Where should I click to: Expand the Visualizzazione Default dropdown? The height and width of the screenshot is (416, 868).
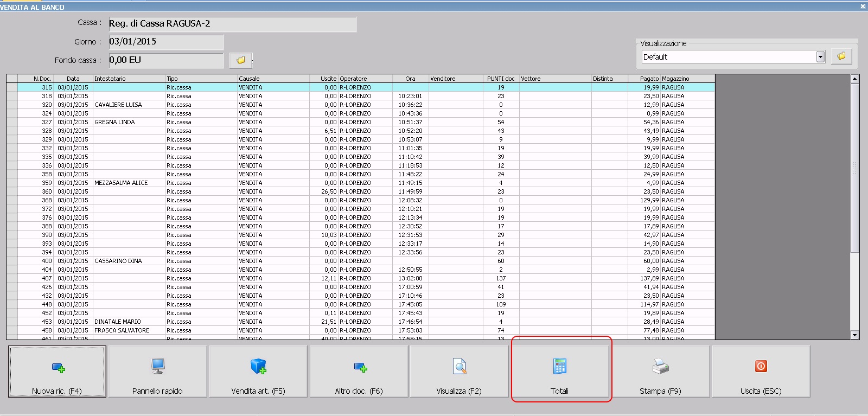820,57
